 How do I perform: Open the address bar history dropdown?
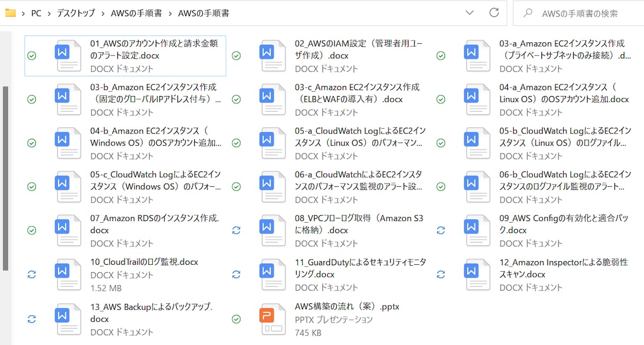[470, 13]
